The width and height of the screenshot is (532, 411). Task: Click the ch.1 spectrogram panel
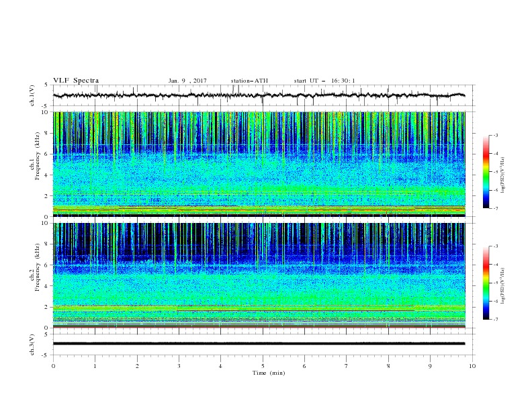[x=259, y=164]
